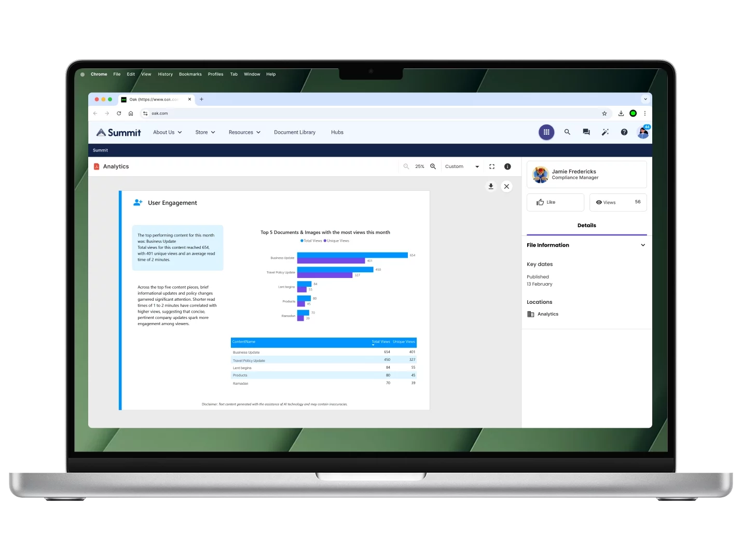742x560 pixels.
Task: Collapse the File Information section
Action: pyautogui.click(x=643, y=245)
